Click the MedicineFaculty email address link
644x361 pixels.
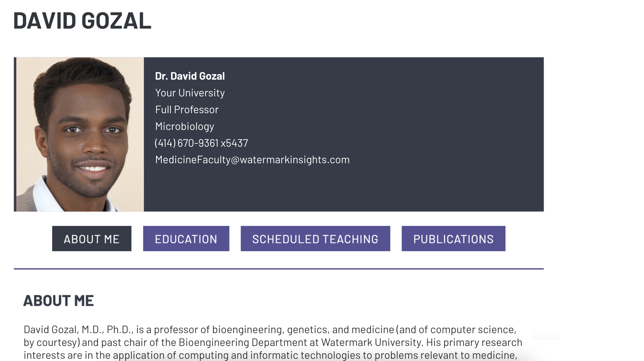coord(252,160)
